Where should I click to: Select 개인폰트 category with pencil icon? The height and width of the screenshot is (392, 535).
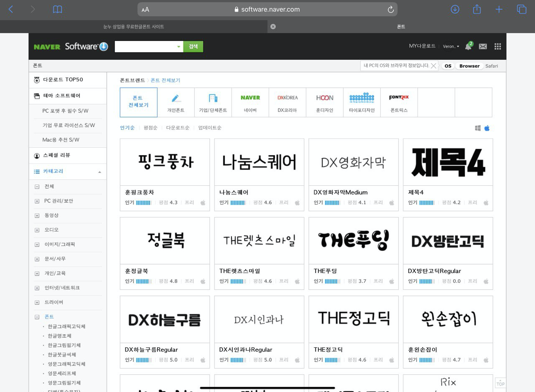coord(176,102)
